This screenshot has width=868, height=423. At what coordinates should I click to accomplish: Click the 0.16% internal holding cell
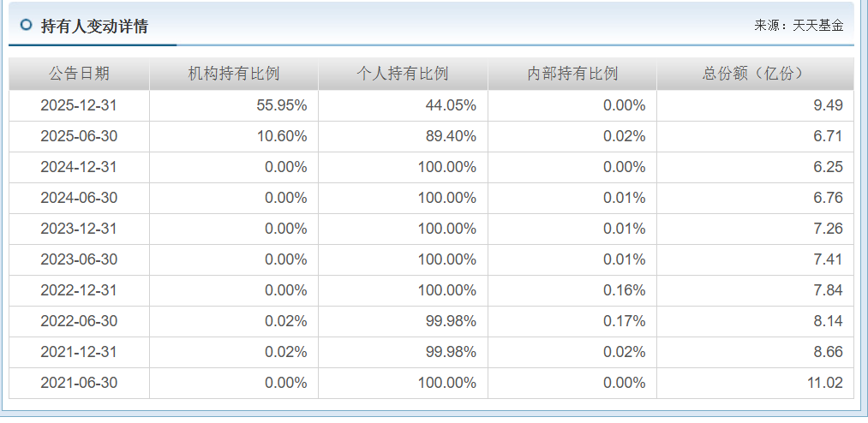pyautogui.click(x=572, y=290)
